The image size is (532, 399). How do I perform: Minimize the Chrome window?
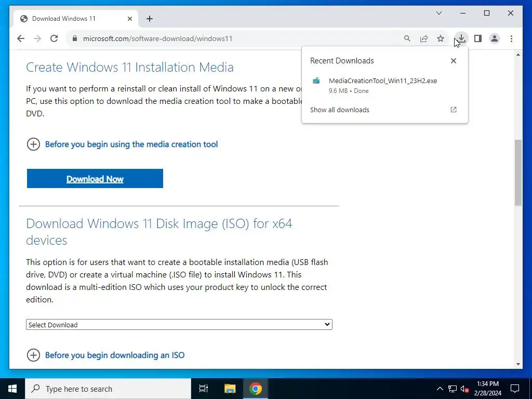coord(463,13)
